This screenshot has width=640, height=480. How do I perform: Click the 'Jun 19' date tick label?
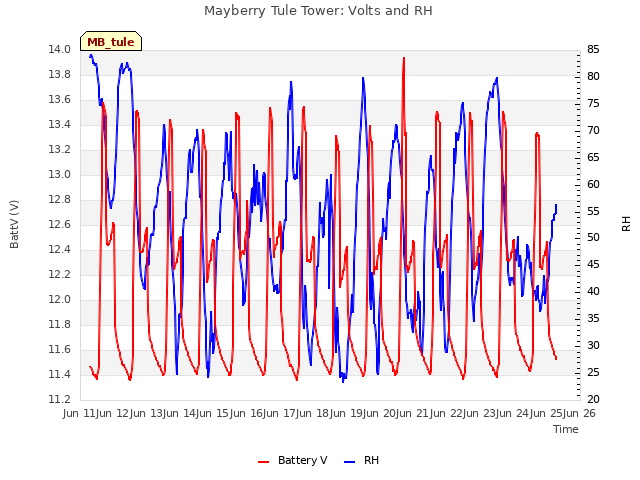(347, 413)
